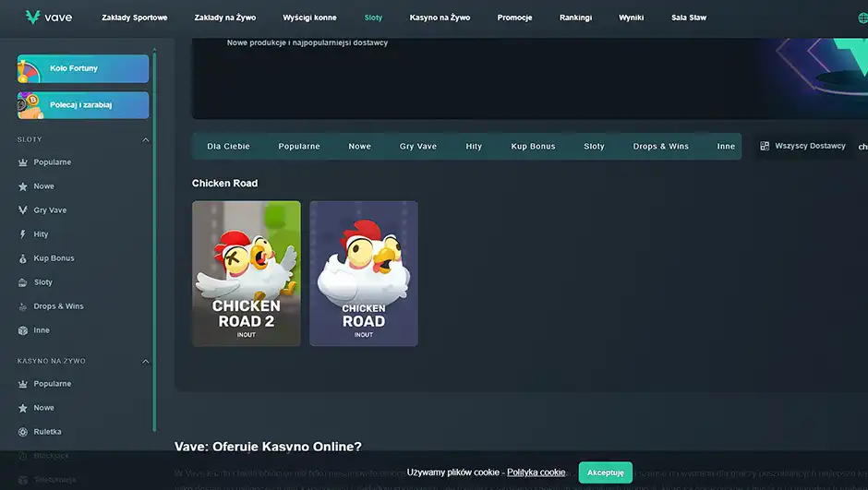Switch to the Sloty category tab
The width and height of the screenshot is (868, 490).
(594, 147)
